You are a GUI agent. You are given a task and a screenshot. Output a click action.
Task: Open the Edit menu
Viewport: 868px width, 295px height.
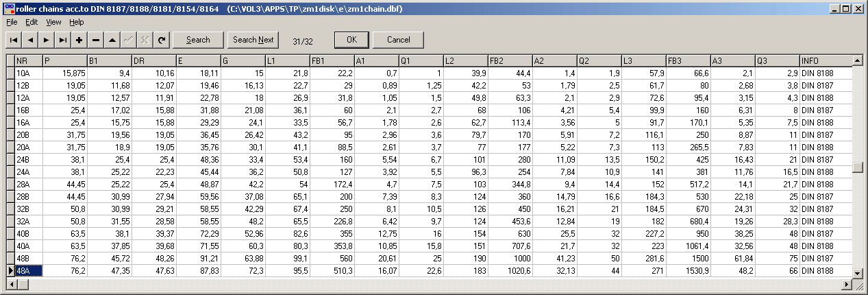click(32, 22)
